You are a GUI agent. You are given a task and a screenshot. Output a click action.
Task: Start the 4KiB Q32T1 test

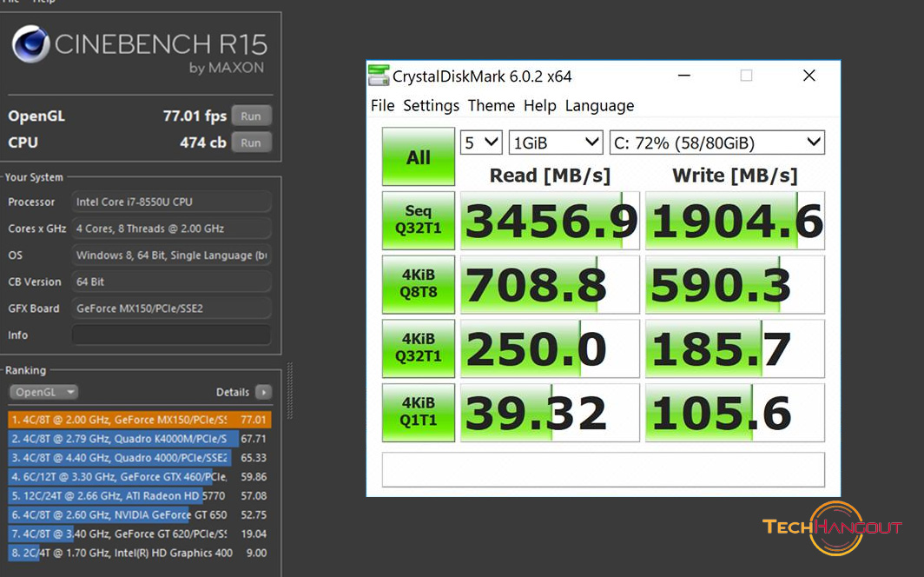coord(419,348)
